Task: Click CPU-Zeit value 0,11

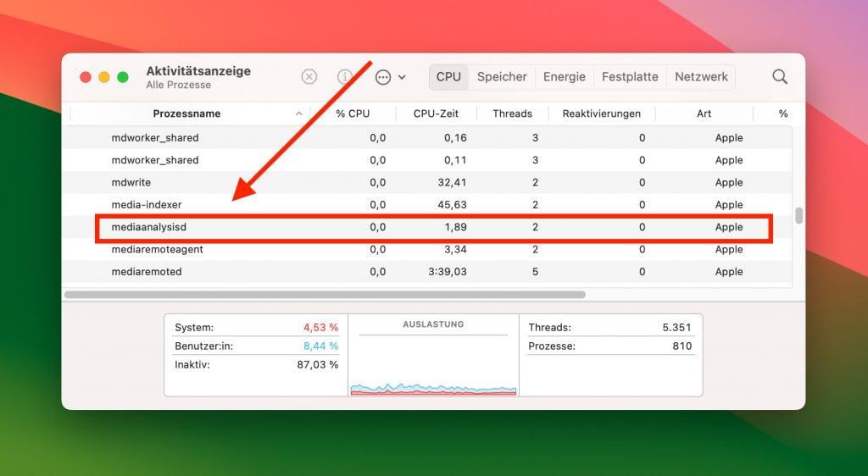Action: pos(455,160)
